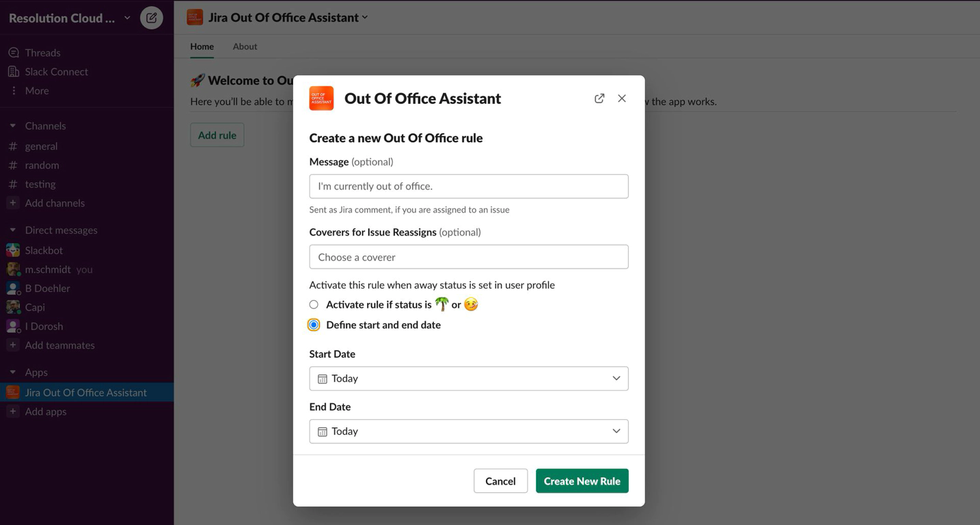Switch to the About tab
The width and height of the screenshot is (980, 525).
[245, 46]
